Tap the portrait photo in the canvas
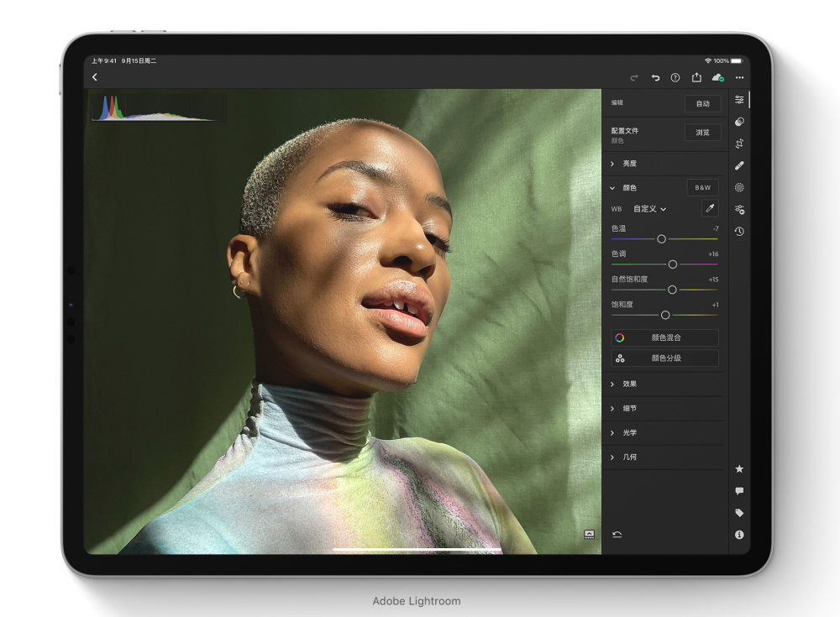This screenshot has height=617, width=840. [x=343, y=322]
